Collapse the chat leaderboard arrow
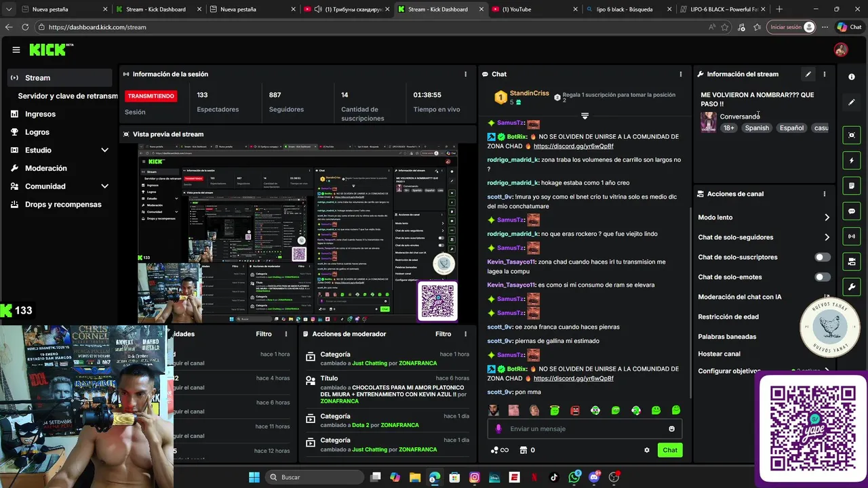 tap(585, 116)
